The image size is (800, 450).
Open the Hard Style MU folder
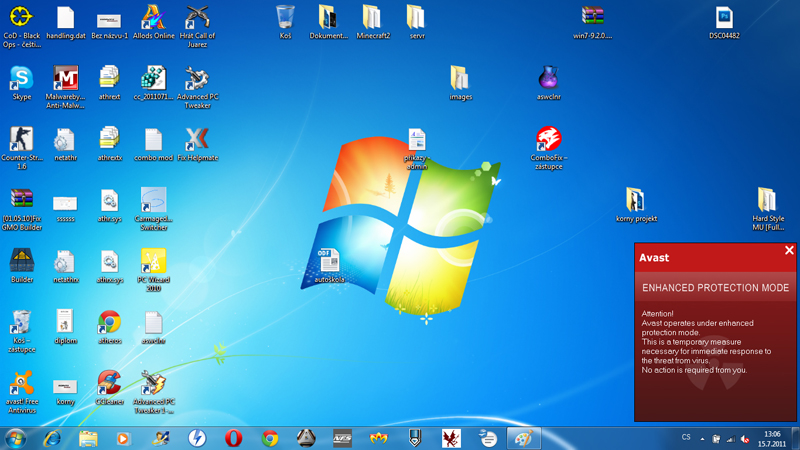coord(767,200)
